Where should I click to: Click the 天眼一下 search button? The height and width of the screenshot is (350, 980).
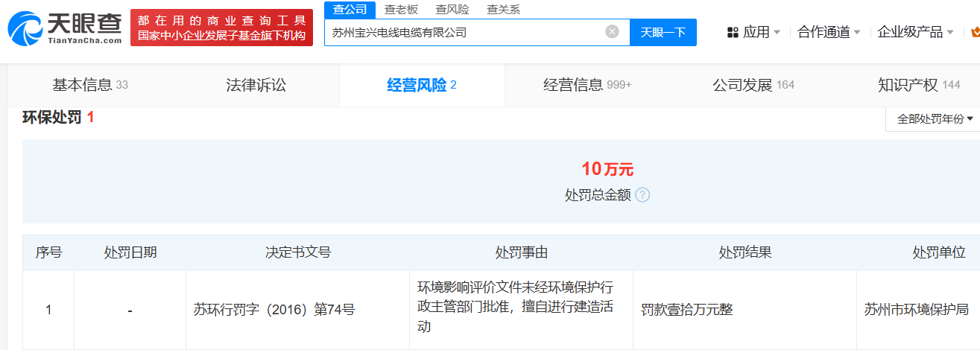663,32
